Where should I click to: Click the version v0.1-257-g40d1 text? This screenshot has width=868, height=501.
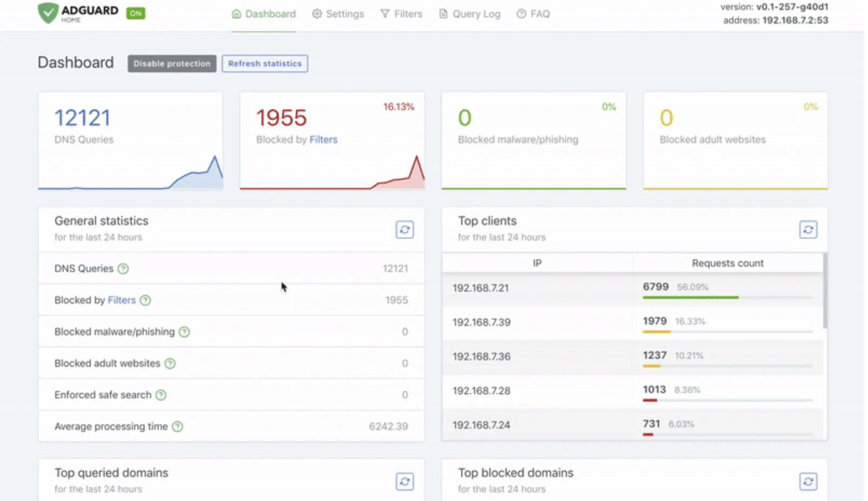(774, 7)
